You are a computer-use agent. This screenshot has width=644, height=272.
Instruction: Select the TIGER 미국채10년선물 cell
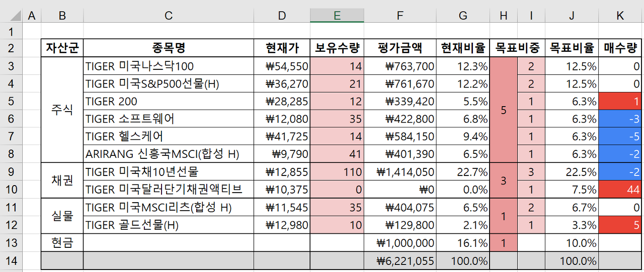(169, 172)
